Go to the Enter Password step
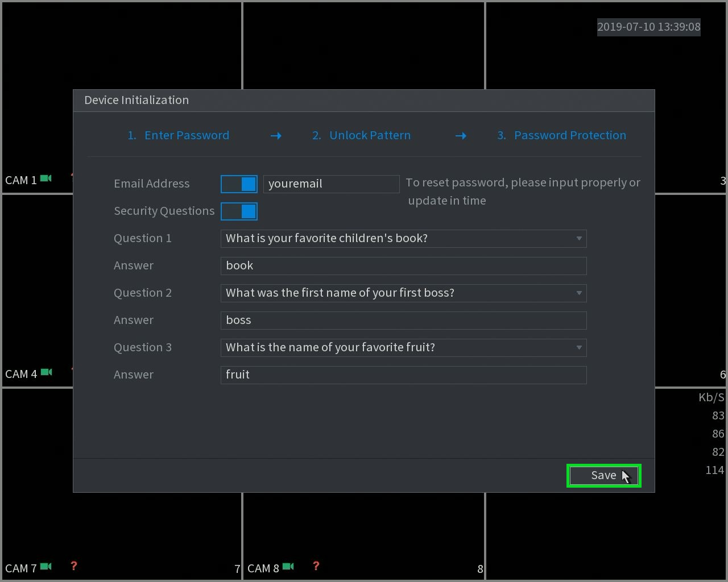This screenshot has height=582, width=728. point(179,135)
